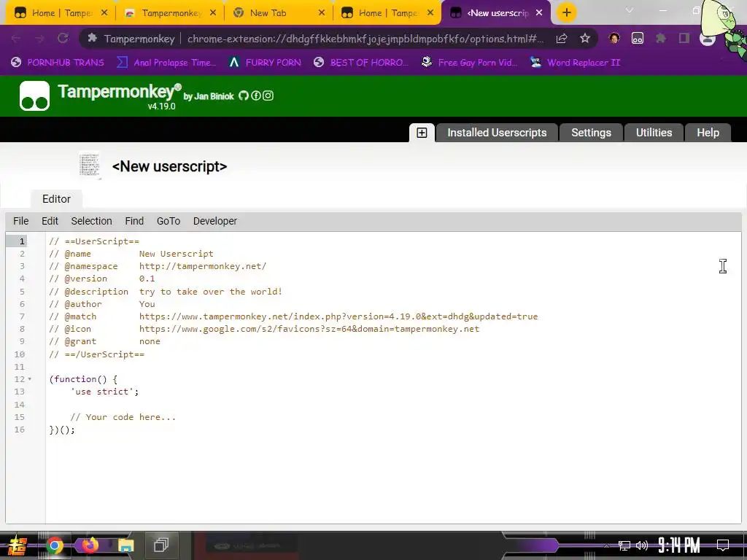
Task: Click the avatar extension icon in toolbar
Action: (x=614, y=39)
